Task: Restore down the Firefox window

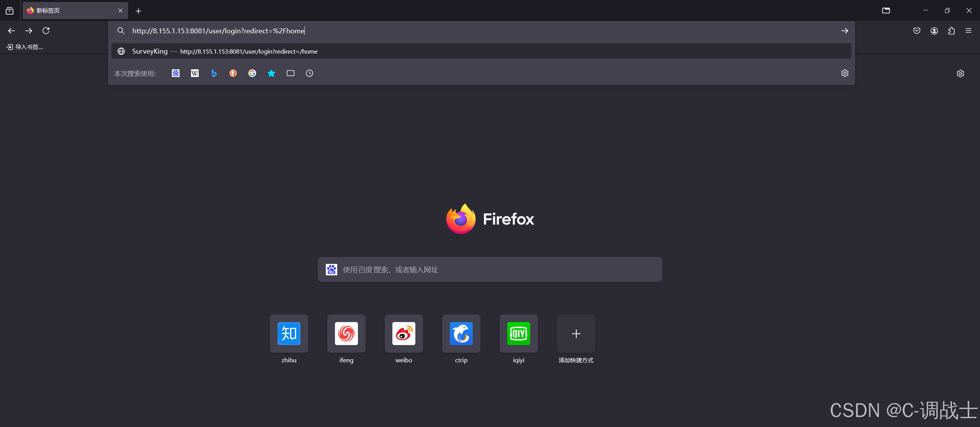Action: (x=947, y=11)
